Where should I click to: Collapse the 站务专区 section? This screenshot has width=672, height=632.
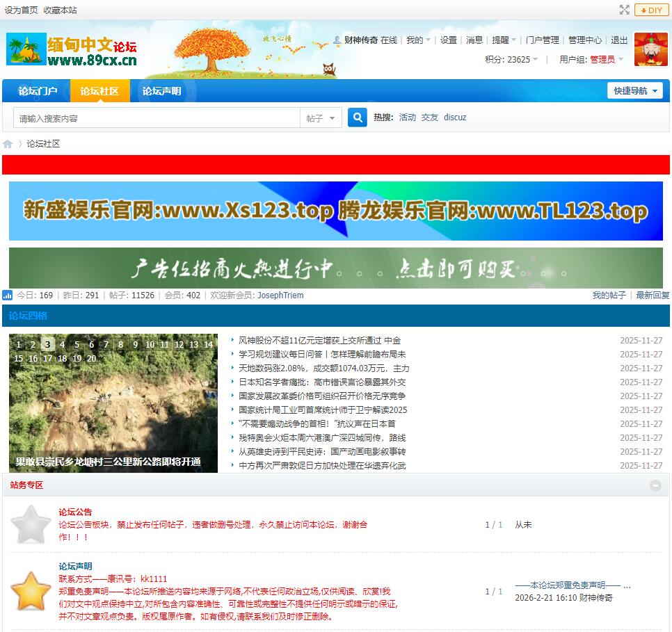[655, 485]
